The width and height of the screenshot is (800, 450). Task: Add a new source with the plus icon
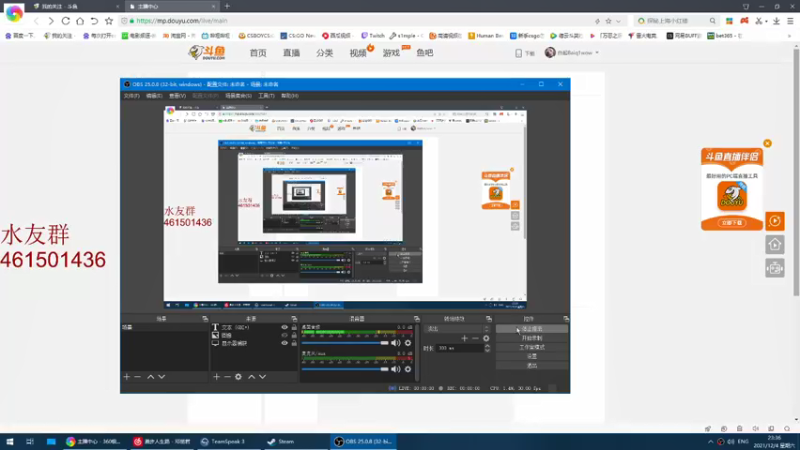[216, 377]
